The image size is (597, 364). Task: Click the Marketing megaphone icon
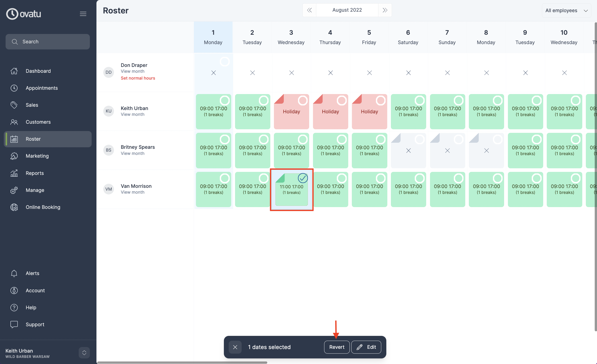click(14, 156)
